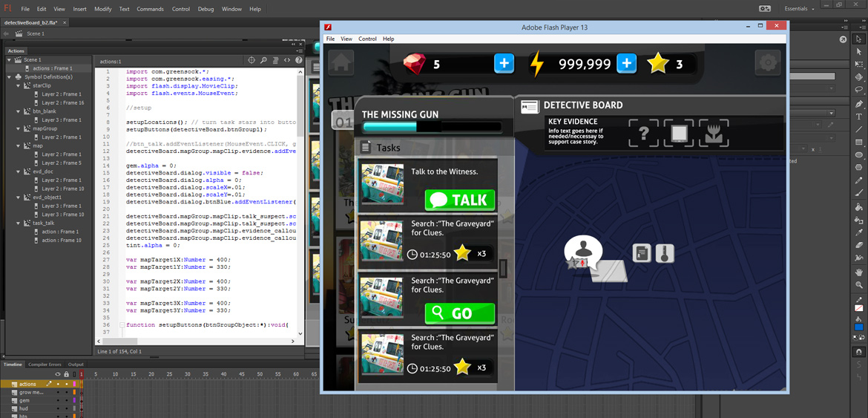Click the Insert target path icon
The image size is (868, 418).
tap(251, 61)
